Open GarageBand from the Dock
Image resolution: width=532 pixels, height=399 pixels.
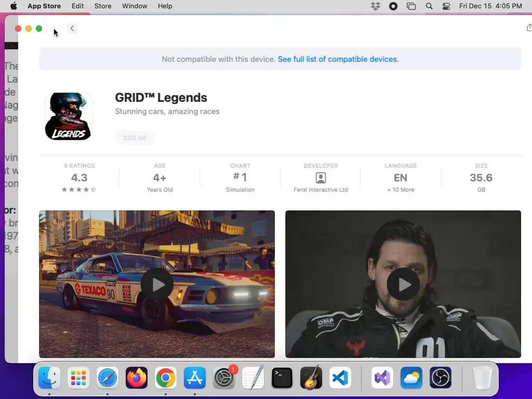point(311,378)
